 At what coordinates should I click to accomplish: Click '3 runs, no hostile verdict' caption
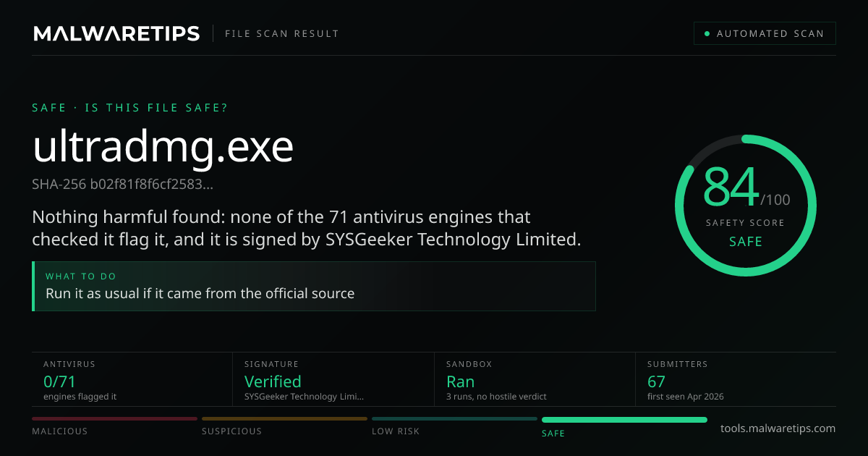tap(496, 397)
